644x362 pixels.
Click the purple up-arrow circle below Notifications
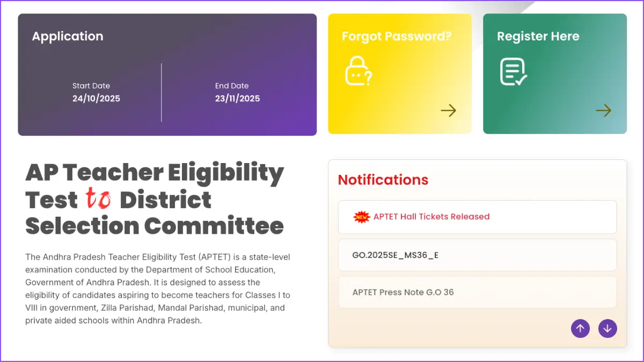580,328
